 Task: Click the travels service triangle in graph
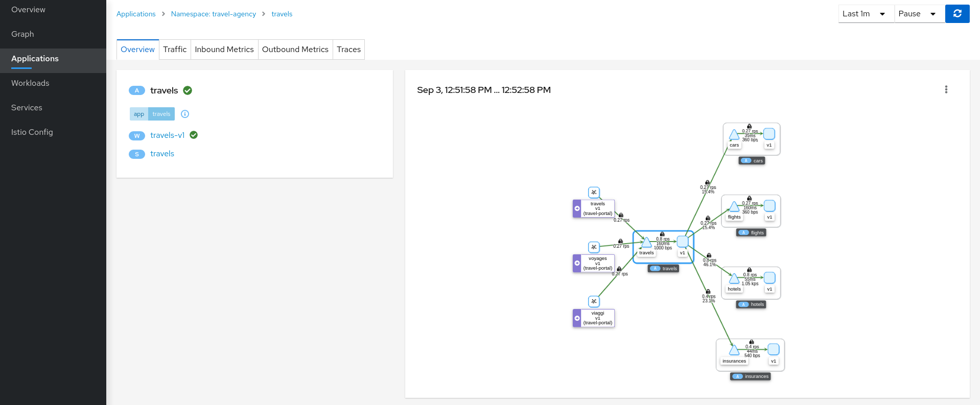tap(646, 242)
